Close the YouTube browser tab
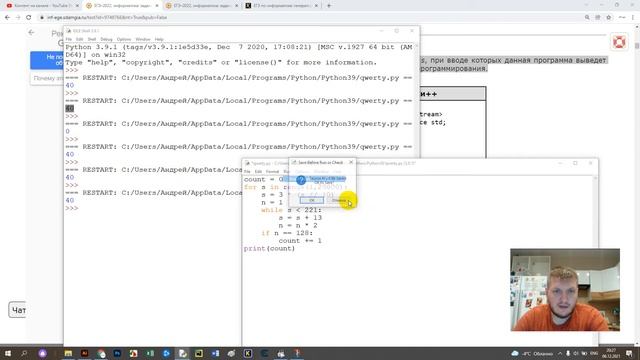This screenshot has width=640, height=360. pos(77,6)
